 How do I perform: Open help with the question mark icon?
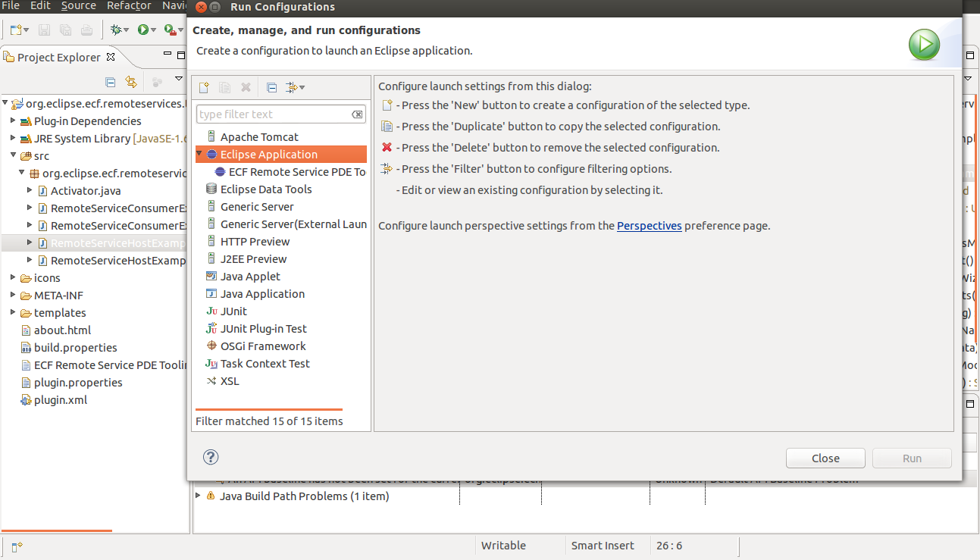tap(211, 456)
